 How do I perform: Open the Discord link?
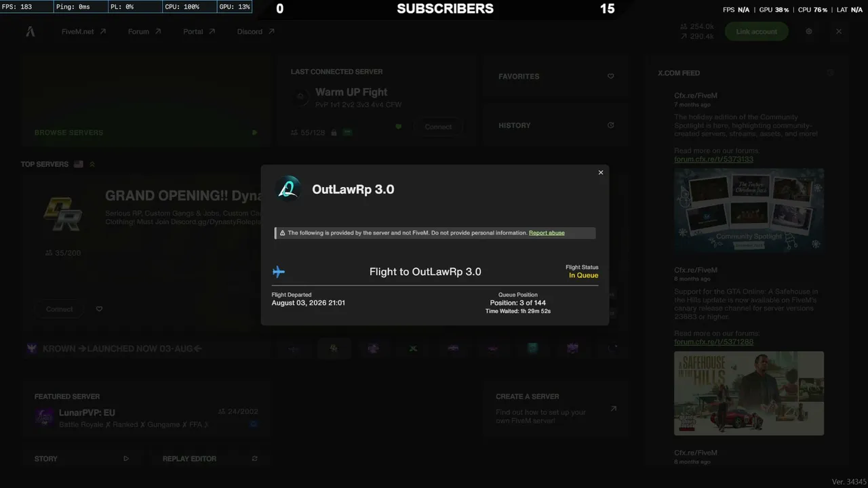256,32
